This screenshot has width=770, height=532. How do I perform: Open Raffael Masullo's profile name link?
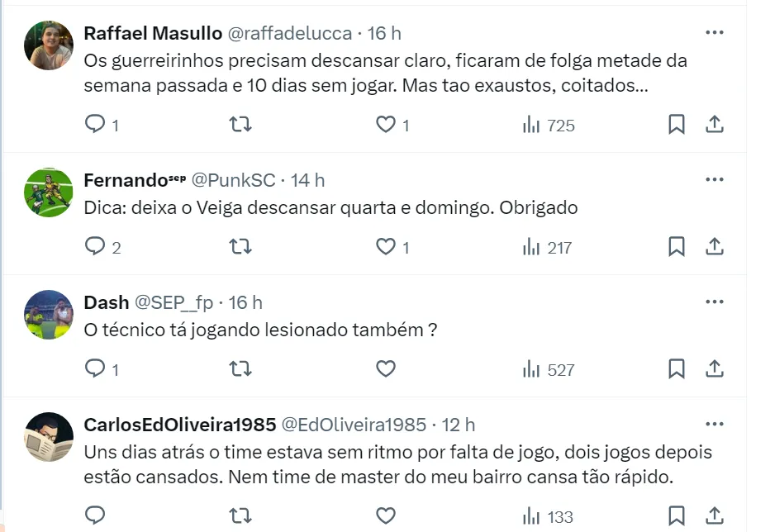tap(153, 33)
